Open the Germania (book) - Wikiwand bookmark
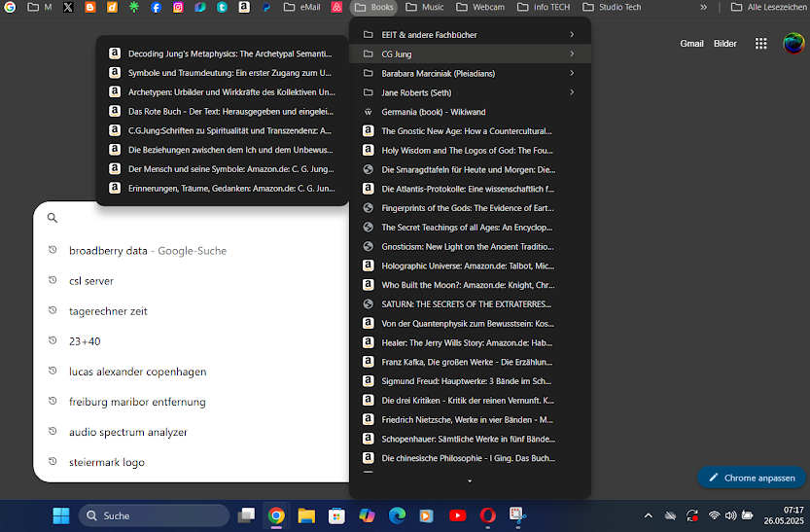 click(470, 112)
